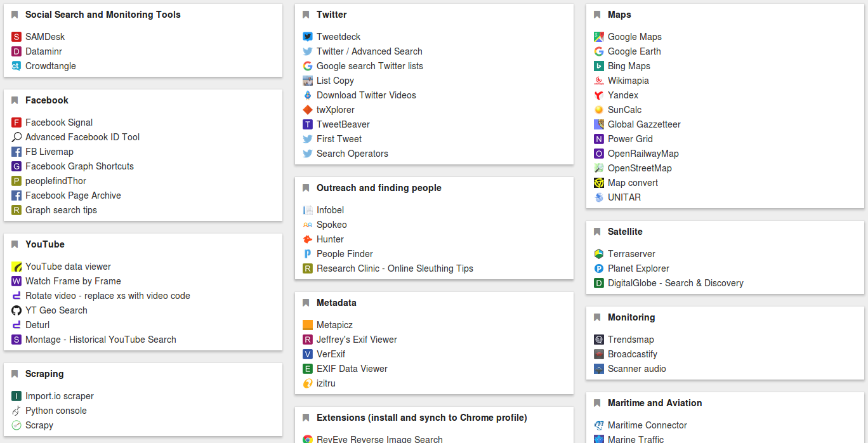Image resolution: width=868 pixels, height=443 pixels.
Task: Click the Python console icon
Action: pyautogui.click(x=16, y=411)
